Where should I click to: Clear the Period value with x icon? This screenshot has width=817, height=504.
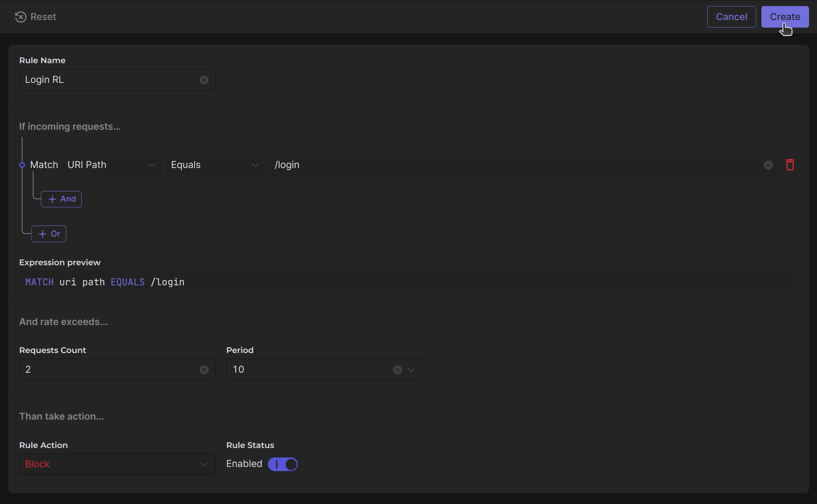[x=397, y=370]
